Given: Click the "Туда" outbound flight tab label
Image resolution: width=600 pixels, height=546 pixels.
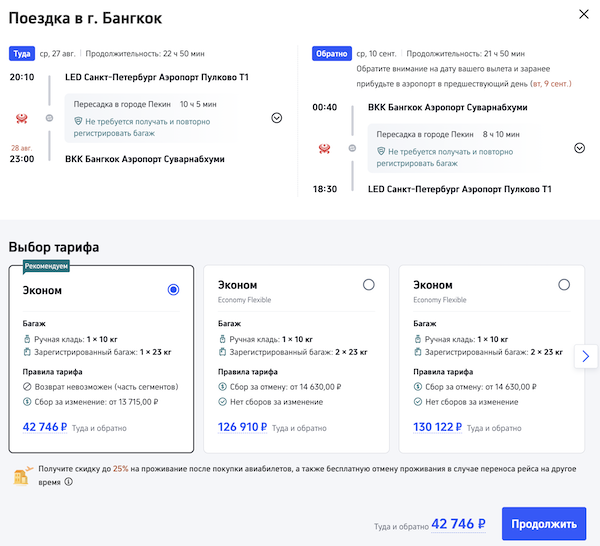Looking at the screenshot, I should [22, 54].
